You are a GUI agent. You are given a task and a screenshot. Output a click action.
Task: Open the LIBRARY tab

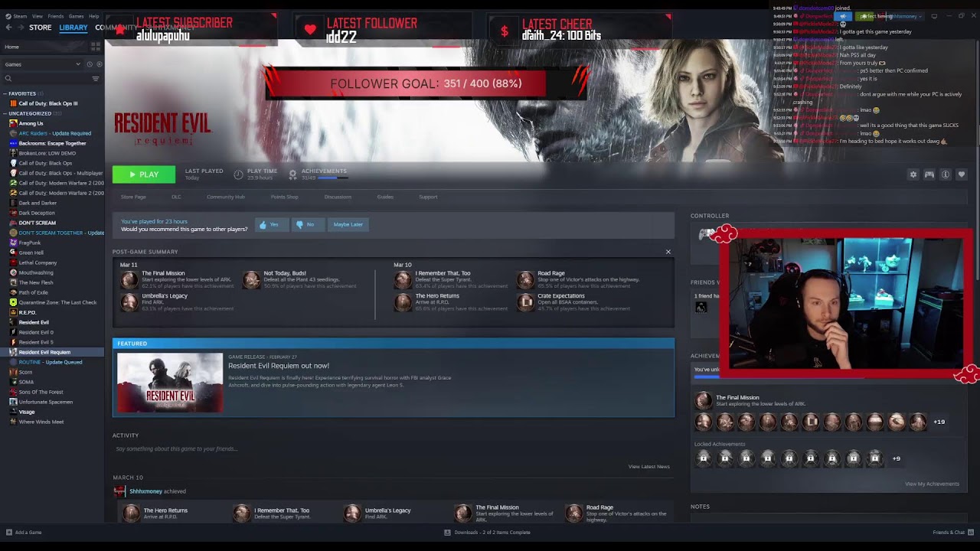pyautogui.click(x=73, y=28)
